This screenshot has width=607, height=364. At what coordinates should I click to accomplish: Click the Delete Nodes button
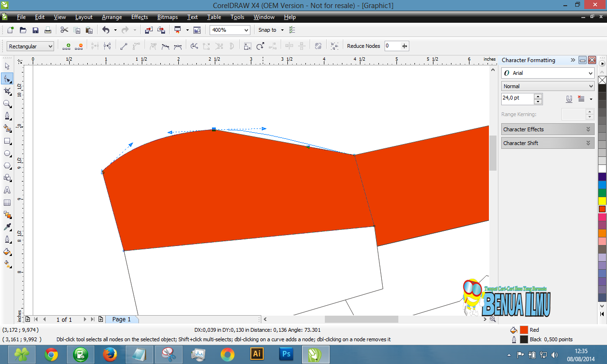pos(79,46)
